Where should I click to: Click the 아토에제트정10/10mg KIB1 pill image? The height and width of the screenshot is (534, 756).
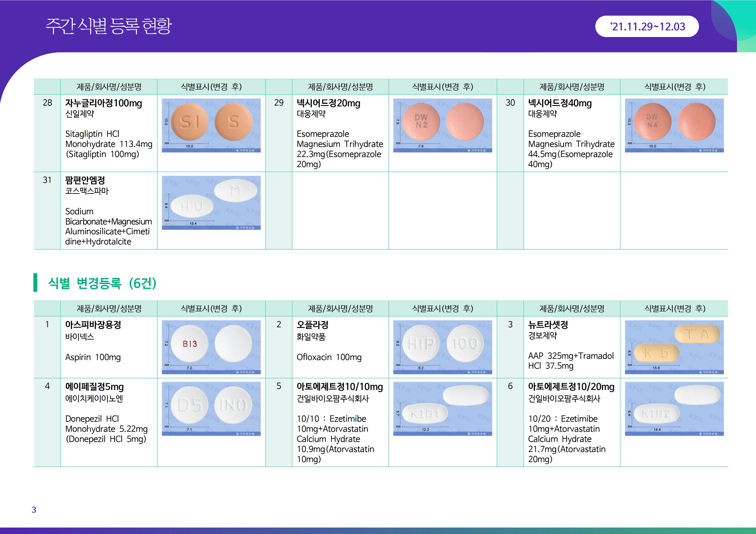[442, 408]
